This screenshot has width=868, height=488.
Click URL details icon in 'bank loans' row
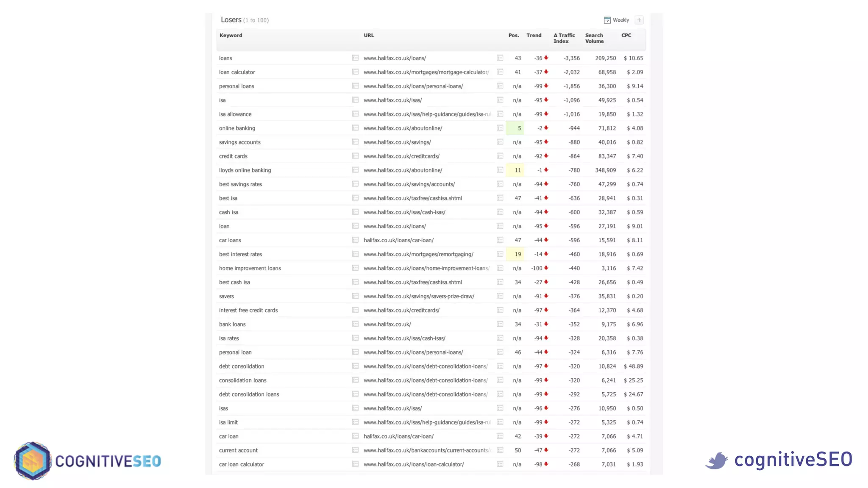tap(500, 324)
